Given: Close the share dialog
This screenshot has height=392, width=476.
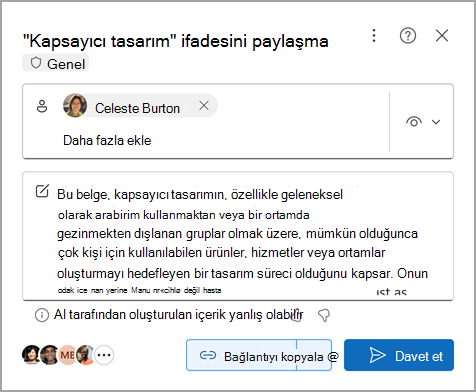Looking at the screenshot, I should pyautogui.click(x=442, y=35).
